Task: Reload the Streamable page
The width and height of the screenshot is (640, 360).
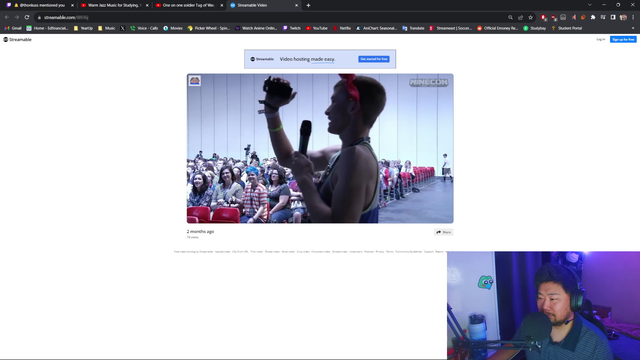Action: click(27, 17)
